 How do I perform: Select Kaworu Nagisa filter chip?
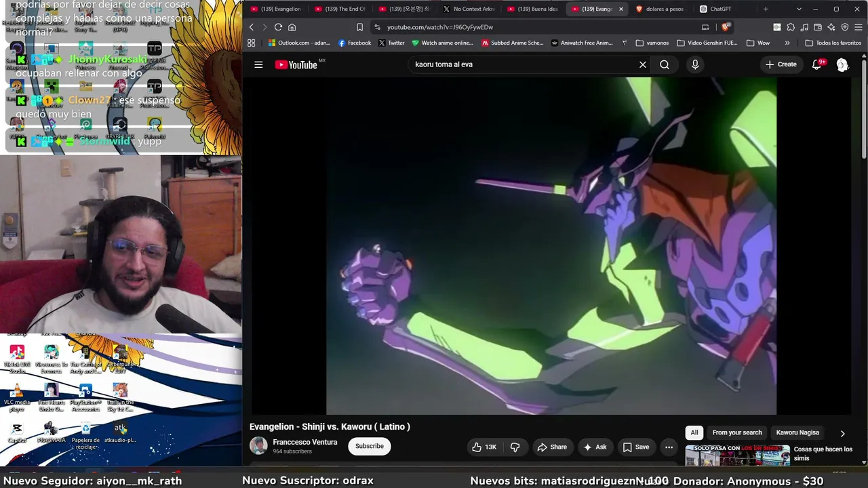click(x=797, y=432)
